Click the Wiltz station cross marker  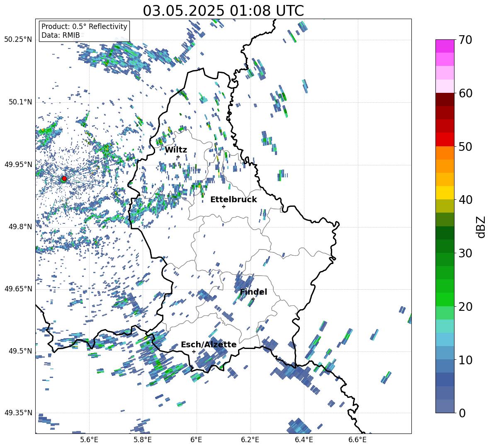pyautogui.click(x=178, y=157)
